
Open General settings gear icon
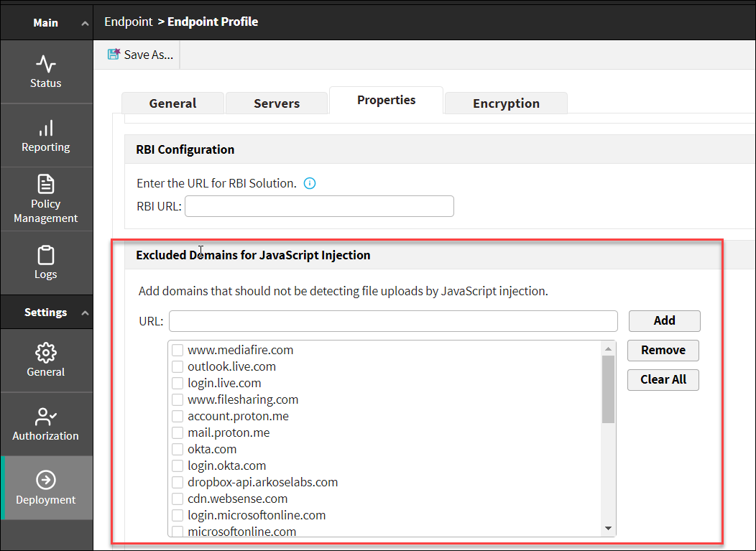[x=46, y=353]
